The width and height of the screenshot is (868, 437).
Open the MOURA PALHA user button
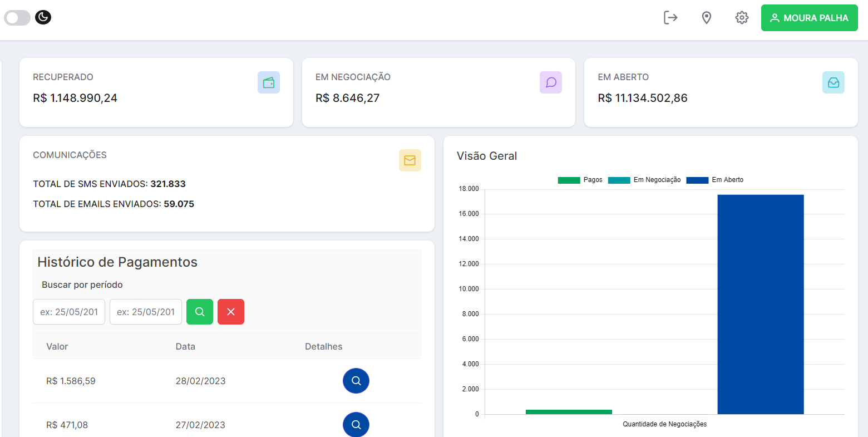[810, 18]
